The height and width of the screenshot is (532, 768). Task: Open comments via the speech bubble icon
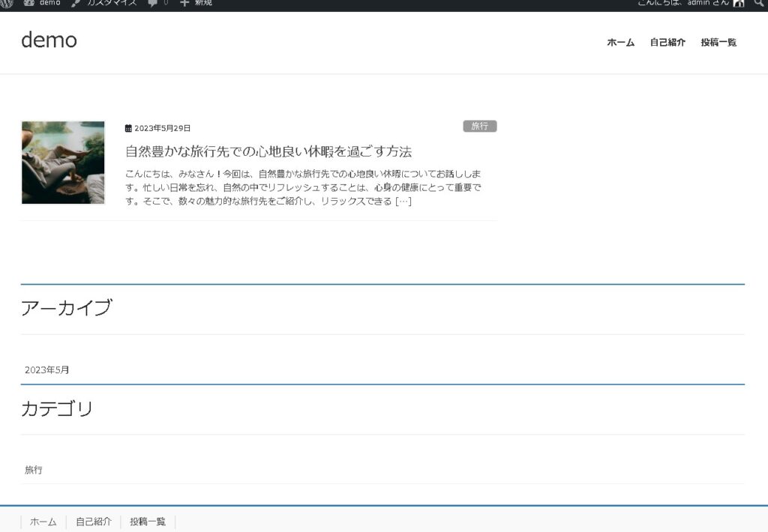[x=152, y=3]
